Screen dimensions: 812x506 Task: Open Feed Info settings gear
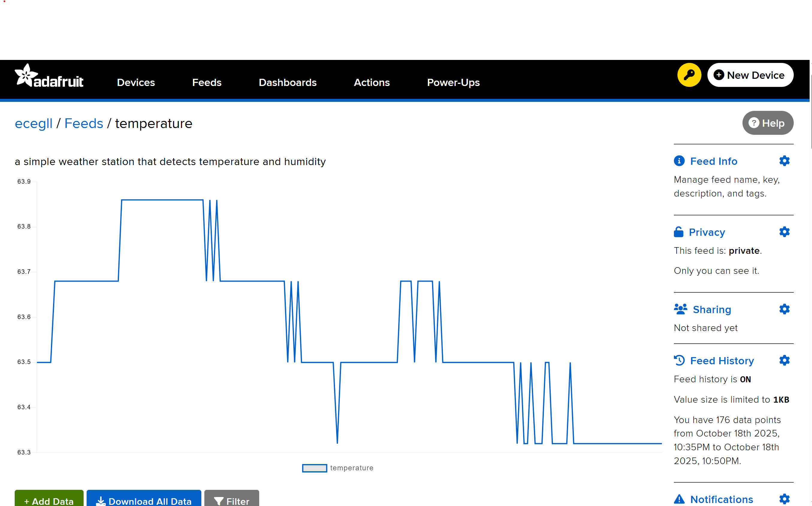(784, 161)
